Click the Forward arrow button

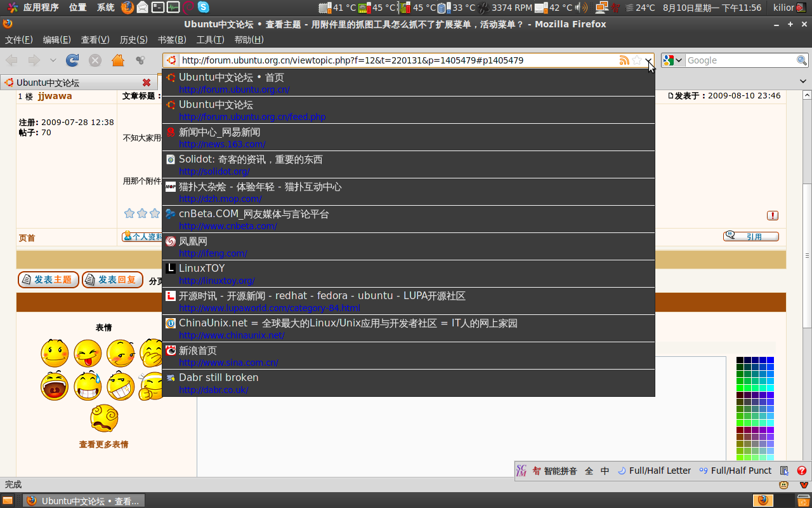point(34,60)
